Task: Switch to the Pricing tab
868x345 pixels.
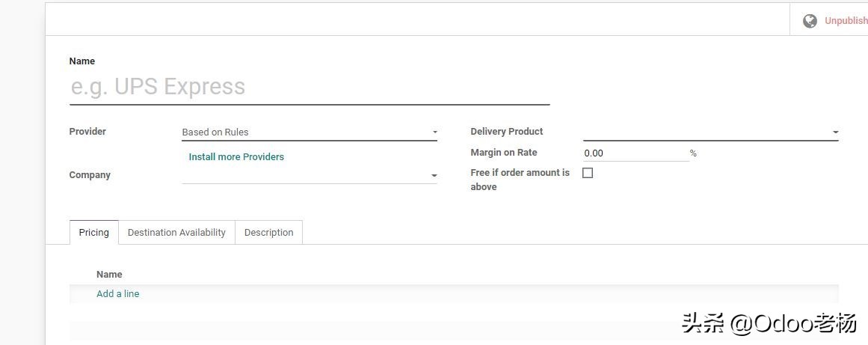Action: tap(94, 232)
